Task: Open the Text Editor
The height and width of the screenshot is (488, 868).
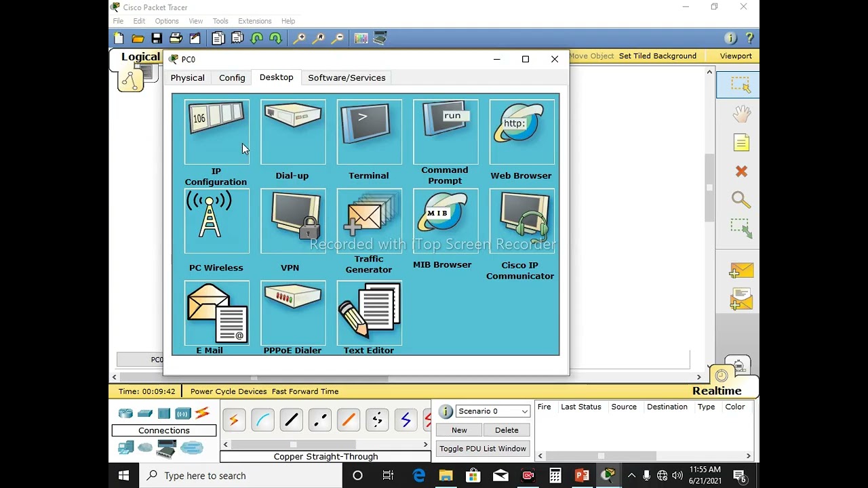Action: coord(369,312)
